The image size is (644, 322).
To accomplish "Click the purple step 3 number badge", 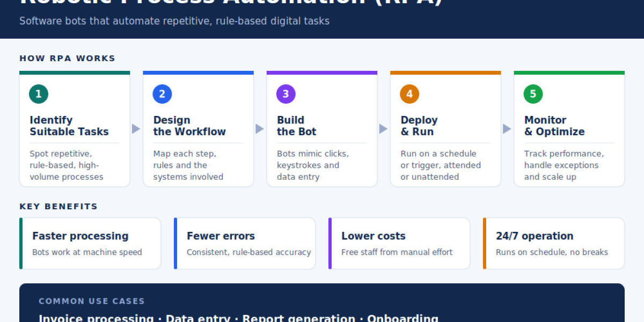I will (x=286, y=94).
